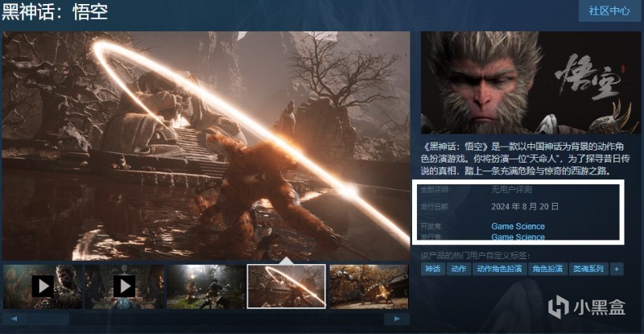Image resolution: width=644 pixels, height=334 pixels.
Task: Select the highlighted thumbnail with glowing ring
Action: pyautogui.click(x=287, y=287)
